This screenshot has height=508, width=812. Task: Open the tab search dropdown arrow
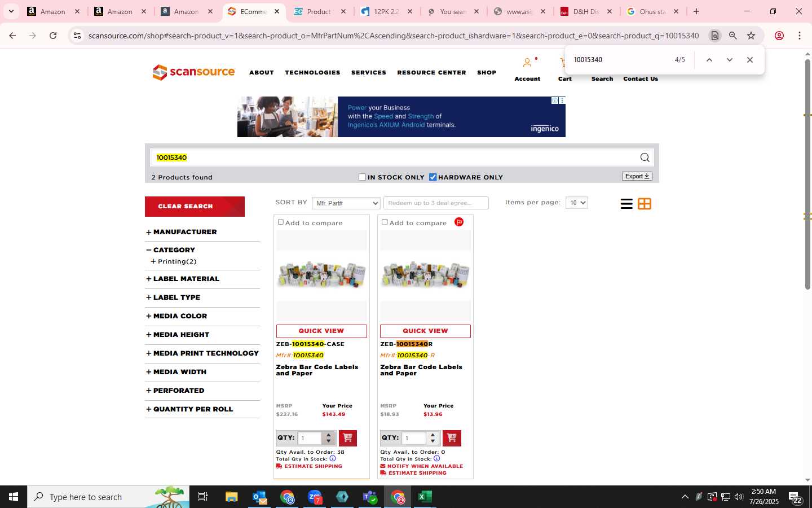(11, 11)
